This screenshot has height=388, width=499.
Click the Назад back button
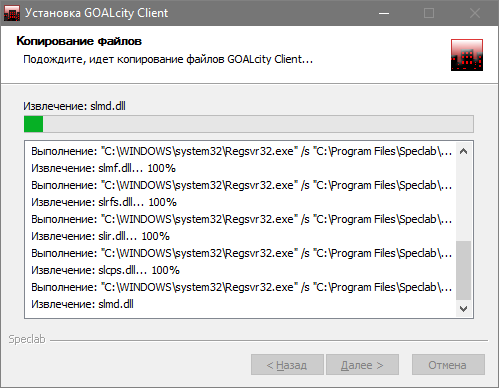(287, 365)
